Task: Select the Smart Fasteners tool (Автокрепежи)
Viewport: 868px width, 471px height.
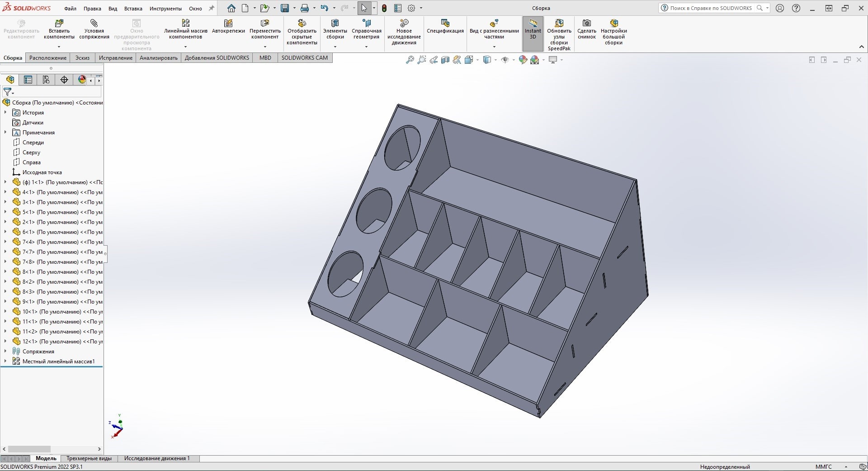Action: (x=228, y=24)
